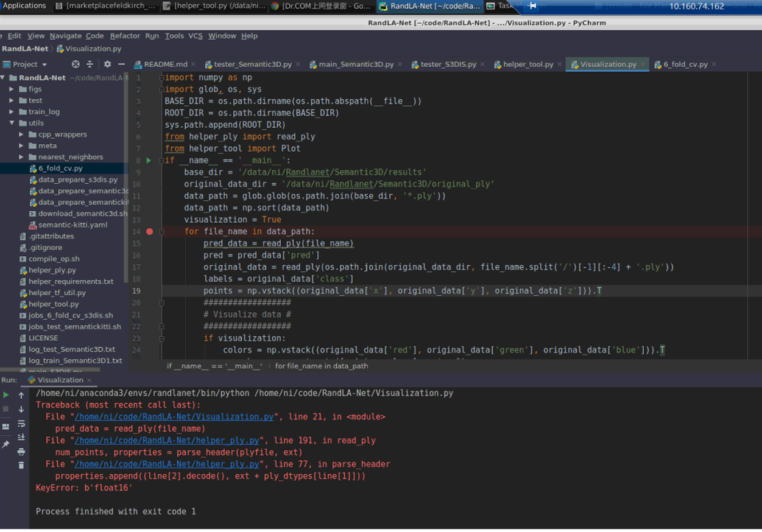Screen dimensions: 762x532
Task: Switch to the Dr.COM browser window in taskbar
Action: (321, 6)
